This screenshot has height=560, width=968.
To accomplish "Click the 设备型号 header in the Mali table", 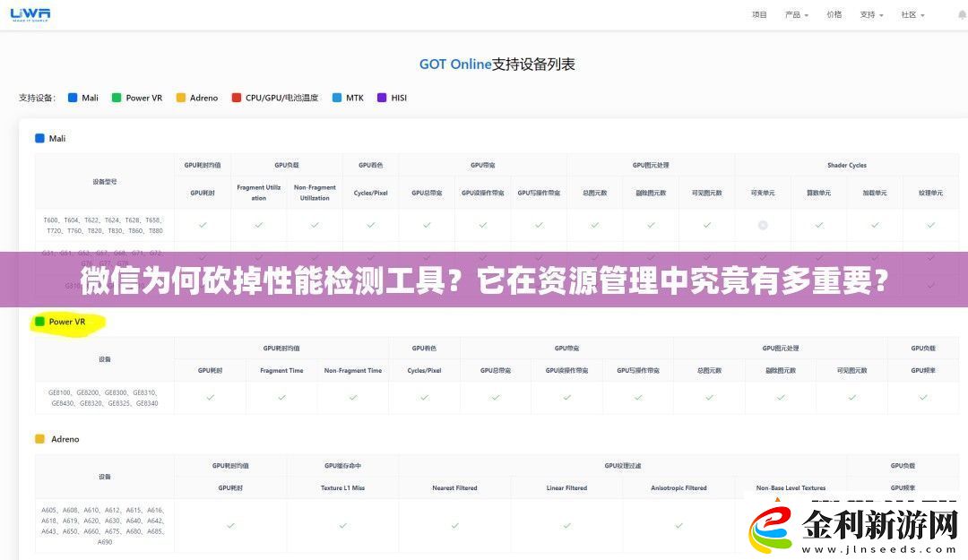I will (104, 182).
